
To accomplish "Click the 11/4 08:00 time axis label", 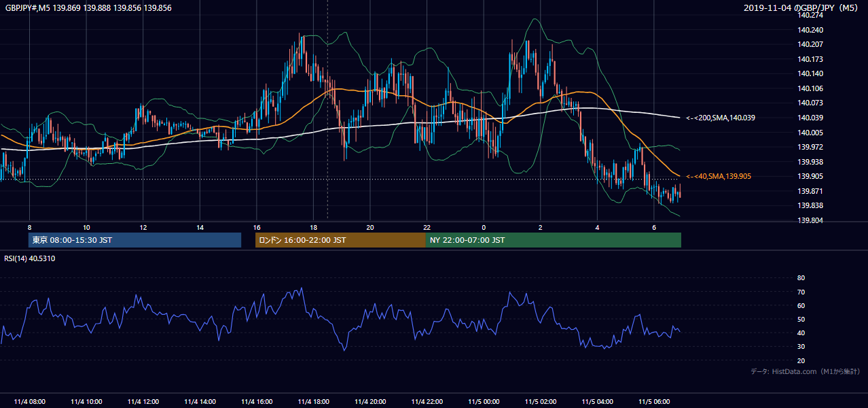I will 29,401.
